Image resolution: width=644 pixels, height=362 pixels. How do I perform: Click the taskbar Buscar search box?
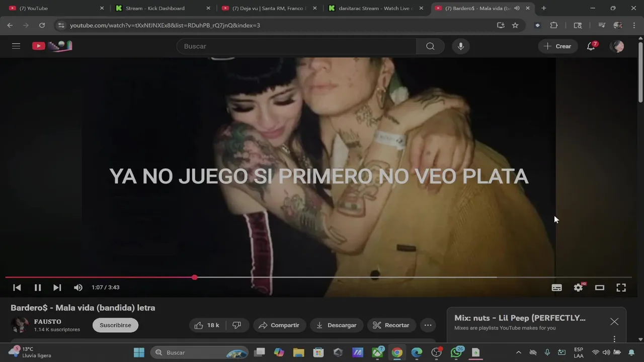[x=199, y=352]
